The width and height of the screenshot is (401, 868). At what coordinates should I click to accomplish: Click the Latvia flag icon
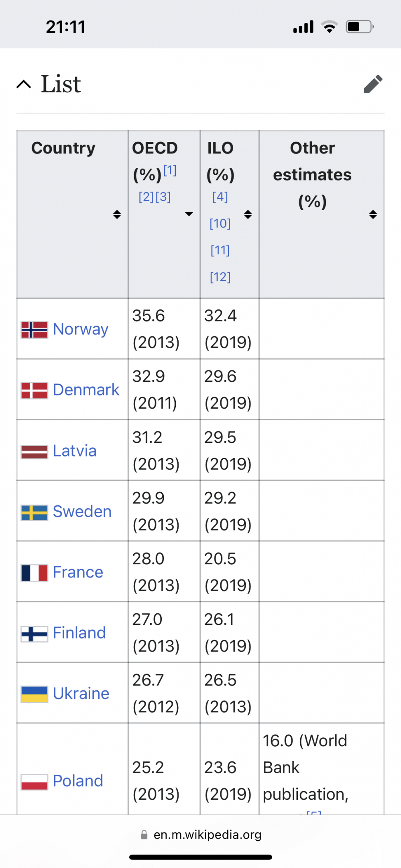[x=35, y=452]
